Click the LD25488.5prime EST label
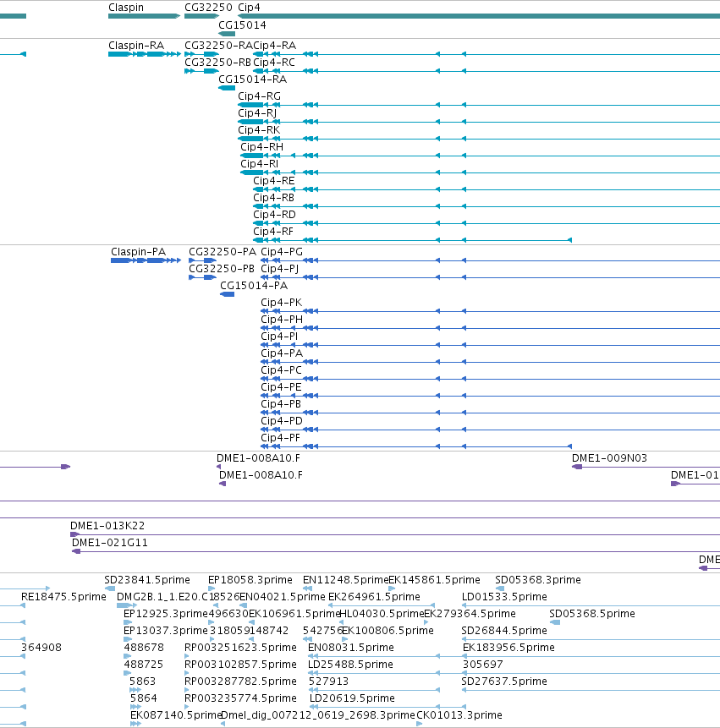Image resolution: width=720 pixels, height=728 pixels. [x=350, y=665]
